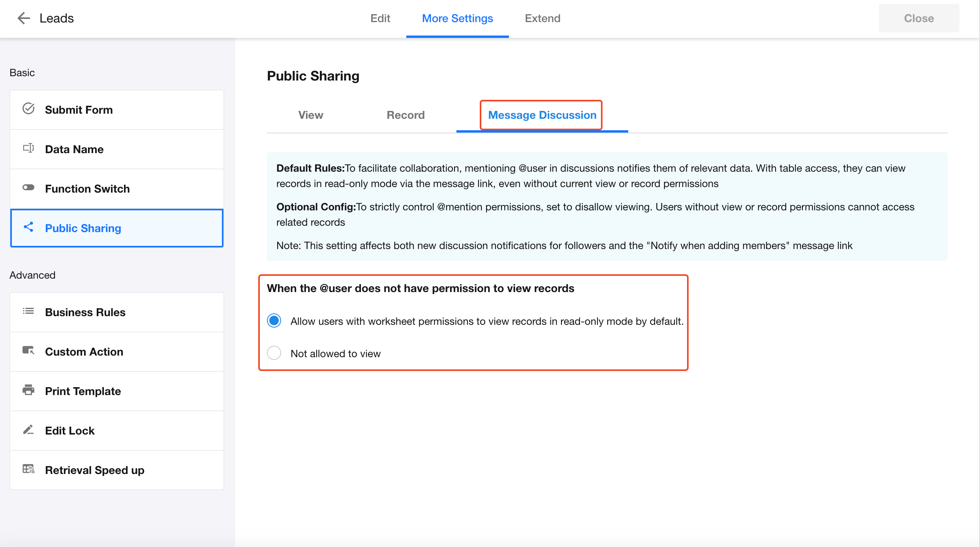
Task: Select the 'Allow users with worksheet permissions' radio
Action: coord(274,320)
